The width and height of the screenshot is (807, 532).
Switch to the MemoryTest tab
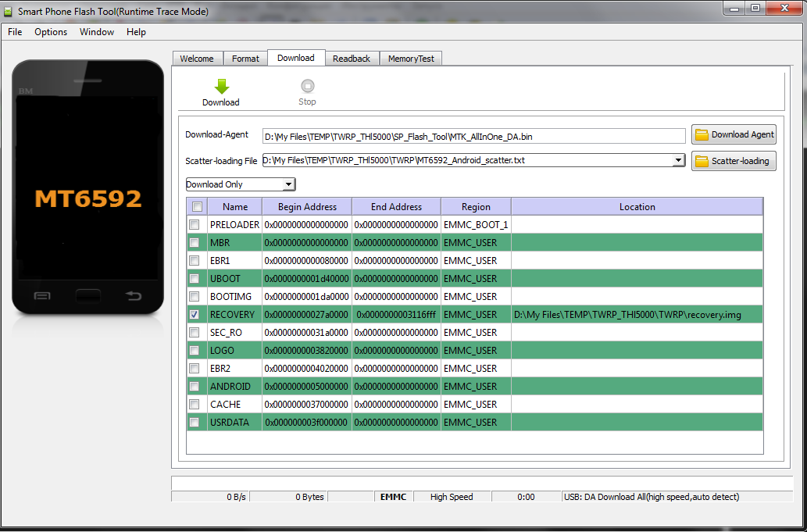click(x=411, y=59)
